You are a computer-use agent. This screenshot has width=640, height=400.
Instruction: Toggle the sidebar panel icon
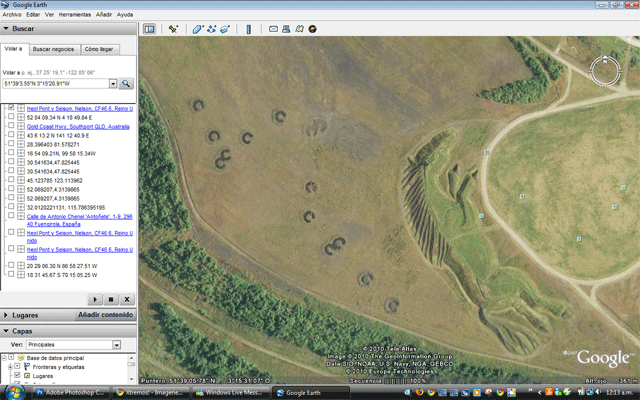149,29
